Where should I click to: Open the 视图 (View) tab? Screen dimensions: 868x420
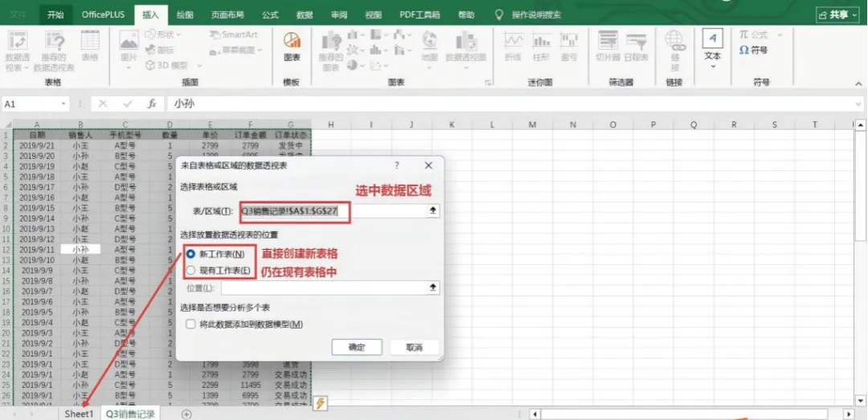pos(373,15)
